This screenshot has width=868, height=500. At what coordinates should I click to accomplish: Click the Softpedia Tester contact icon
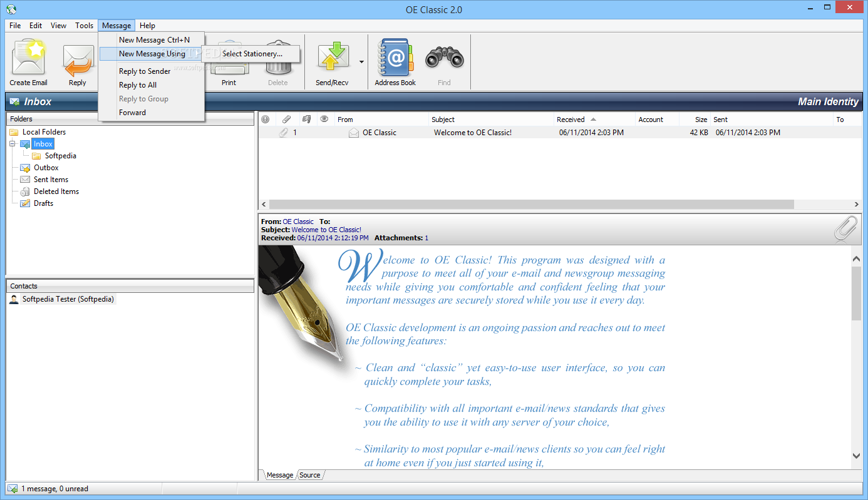[x=14, y=299]
